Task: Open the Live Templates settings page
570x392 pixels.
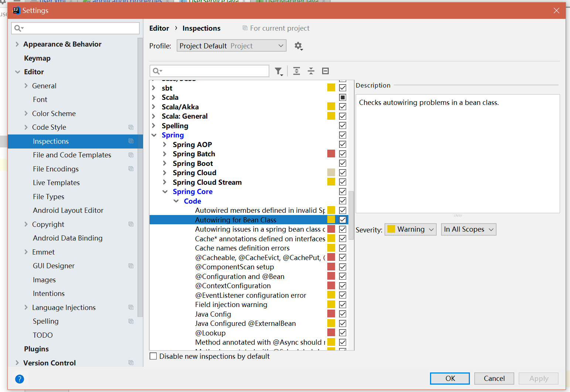Action: [x=56, y=183]
